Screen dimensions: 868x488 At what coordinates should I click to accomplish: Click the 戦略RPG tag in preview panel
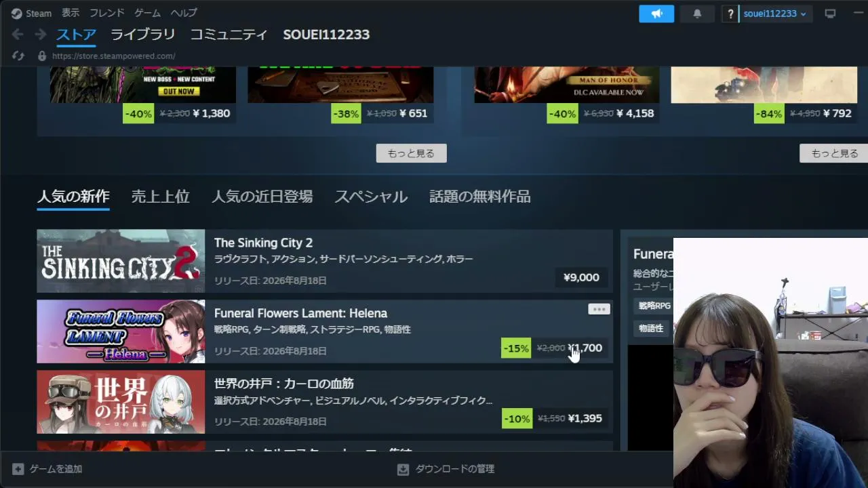(x=654, y=306)
